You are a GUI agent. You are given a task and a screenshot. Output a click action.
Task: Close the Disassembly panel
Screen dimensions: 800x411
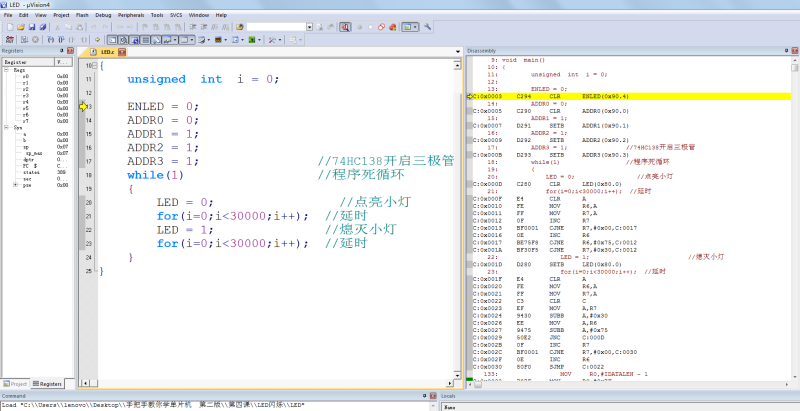[x=794, y=50]
